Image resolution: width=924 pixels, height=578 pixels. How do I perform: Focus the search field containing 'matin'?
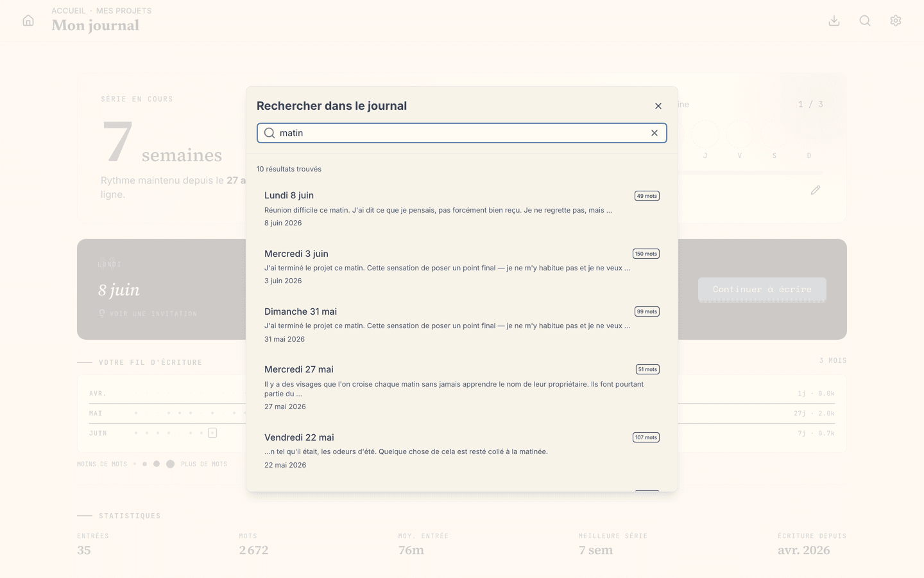pos(462,133)
